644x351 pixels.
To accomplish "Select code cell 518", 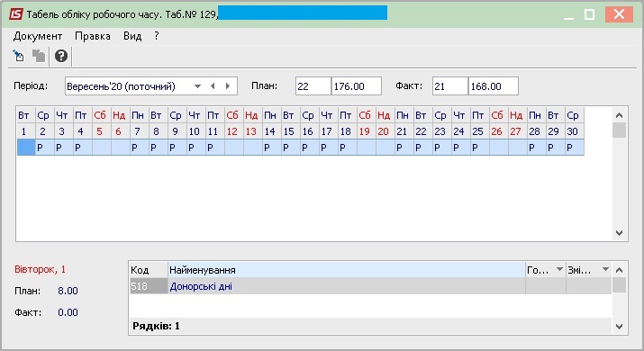I will coord(149,286).
